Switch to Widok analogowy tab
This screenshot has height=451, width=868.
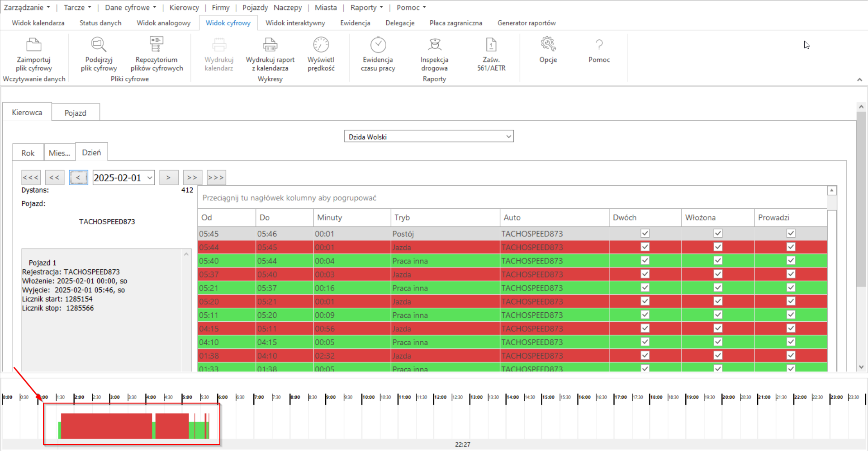click(163, 23)
